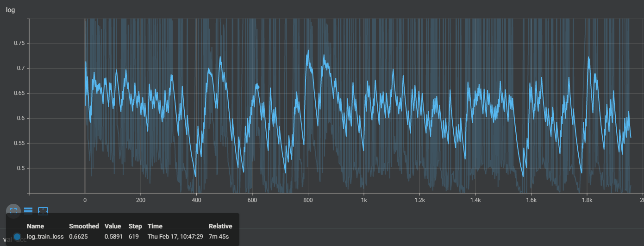644x246 pixels.
Task: Click relative time '7m 45s'
Action: [219, 237]
